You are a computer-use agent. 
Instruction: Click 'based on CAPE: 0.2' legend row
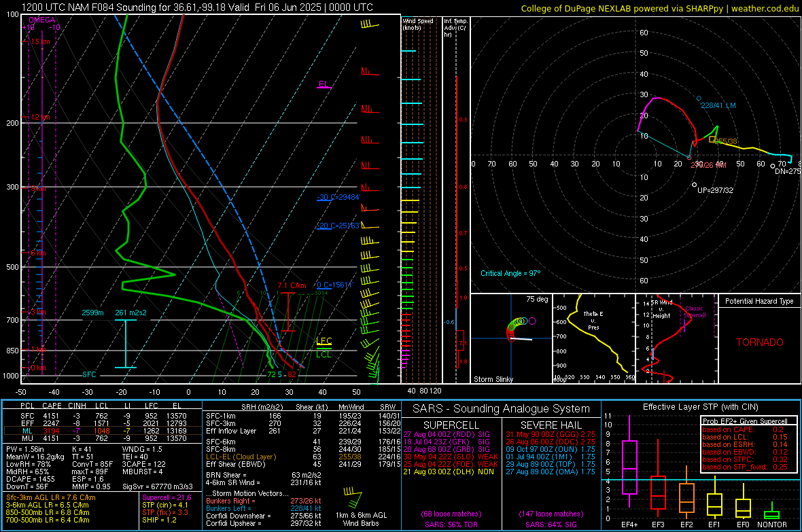tap(744, 429)
